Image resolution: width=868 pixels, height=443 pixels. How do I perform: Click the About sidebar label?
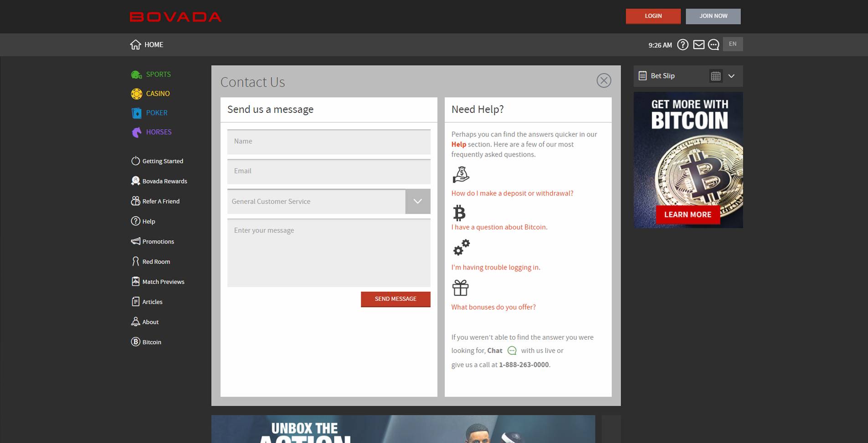pyautogui.click(x=150, y=321)
